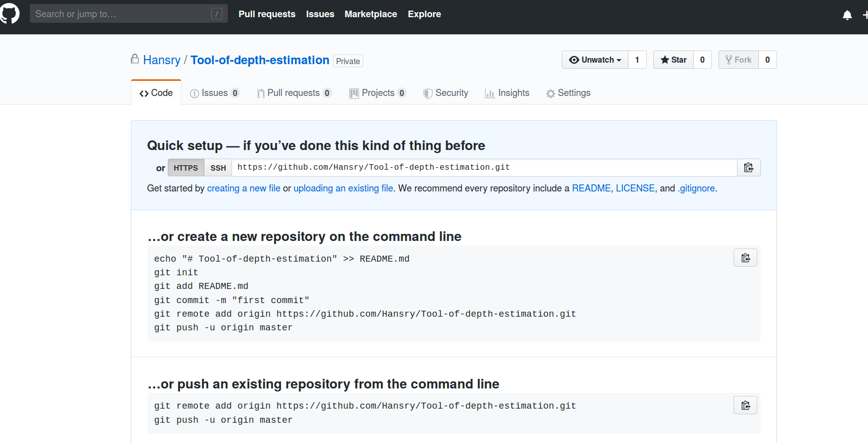Click the 'uploading an existing file' link
The image size is (868, 443).
pyautogui.click(x=343, y=188)
